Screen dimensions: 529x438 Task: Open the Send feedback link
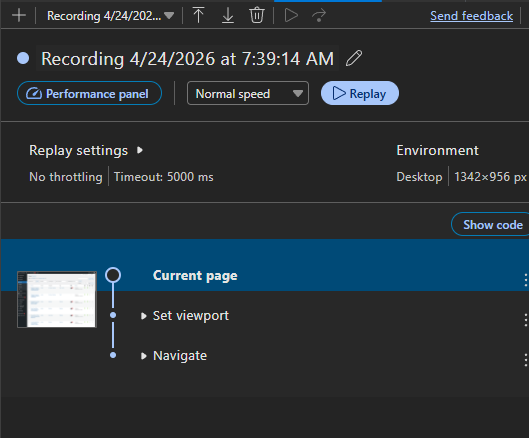click(471, 16)
